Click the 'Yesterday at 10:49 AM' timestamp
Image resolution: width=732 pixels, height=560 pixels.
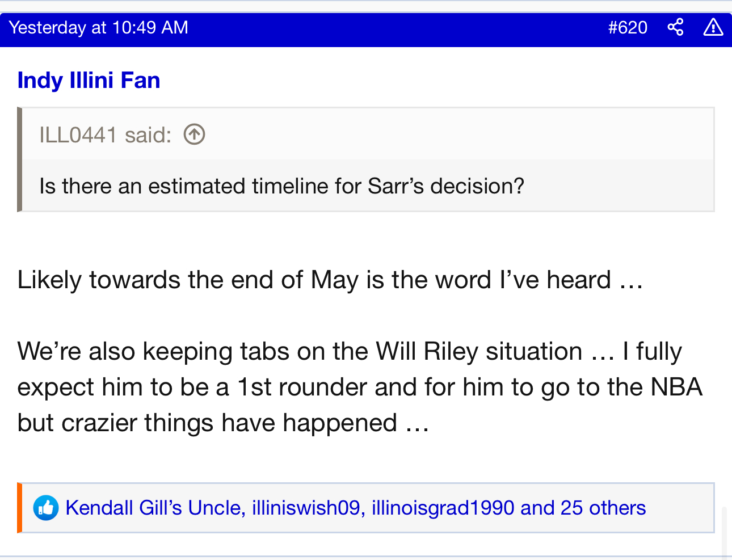(99, 27)
